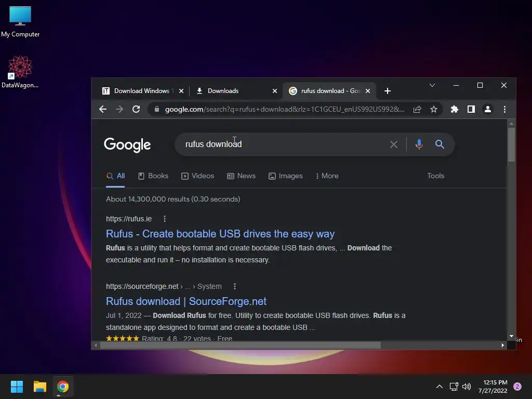Select the All results filter
This screenshot has width=532, height=399.
pyautogui.click(x=115, y=176)
